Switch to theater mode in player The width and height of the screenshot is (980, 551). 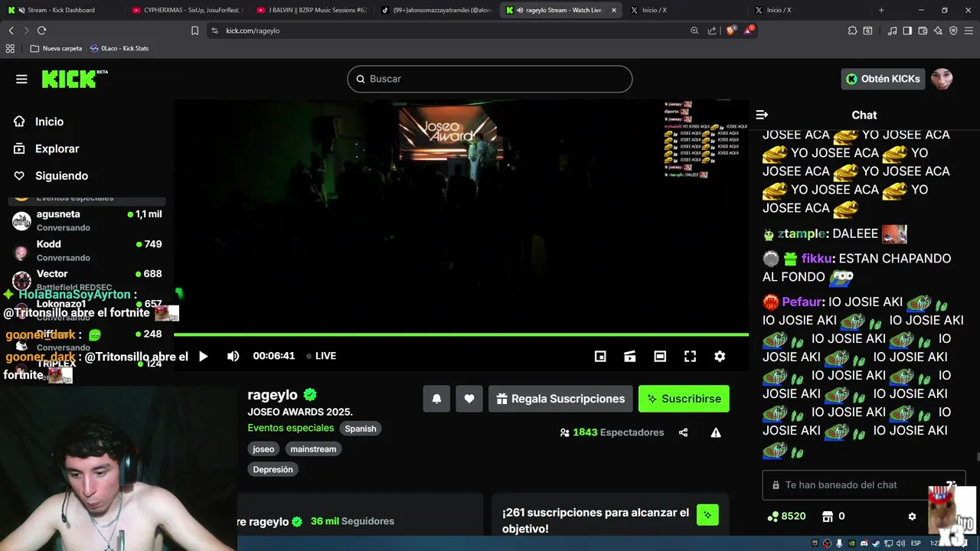pos(660,356)
